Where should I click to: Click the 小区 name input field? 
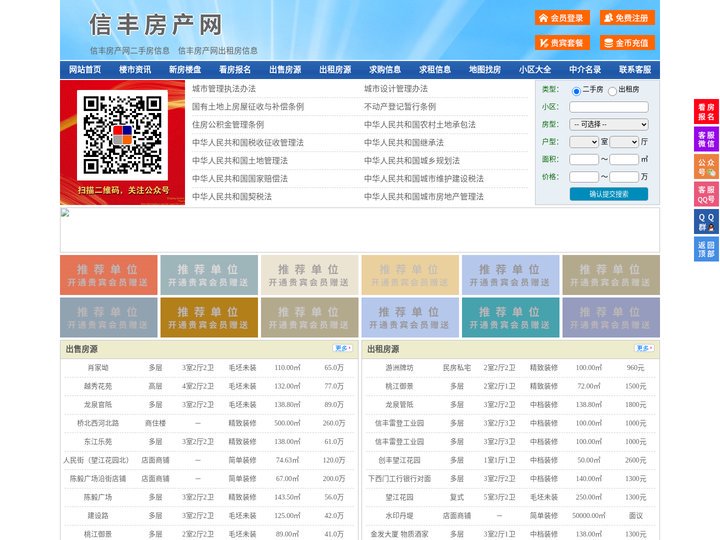pyautogui.click(x=609, y=107)
